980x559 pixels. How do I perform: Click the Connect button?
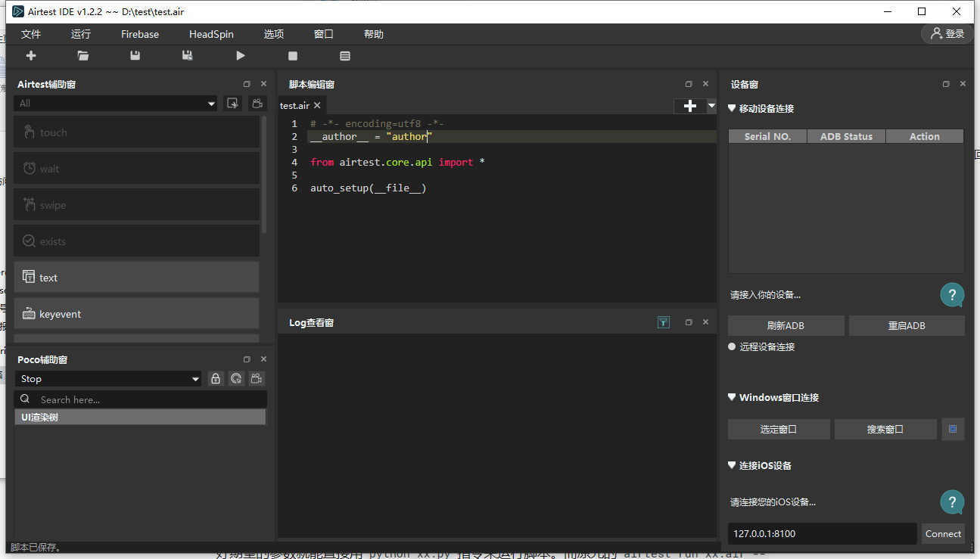click(x=943, y=534)
